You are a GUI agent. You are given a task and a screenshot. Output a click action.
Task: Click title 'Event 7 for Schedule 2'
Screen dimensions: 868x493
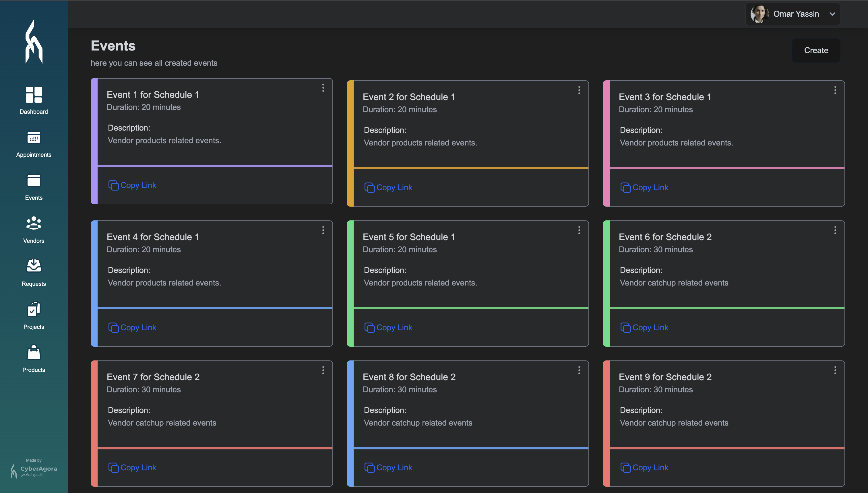(153, 377)
